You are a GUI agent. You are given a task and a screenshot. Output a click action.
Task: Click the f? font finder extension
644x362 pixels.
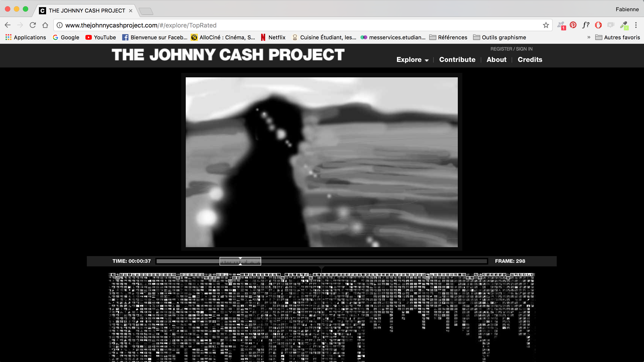(586, 25)
